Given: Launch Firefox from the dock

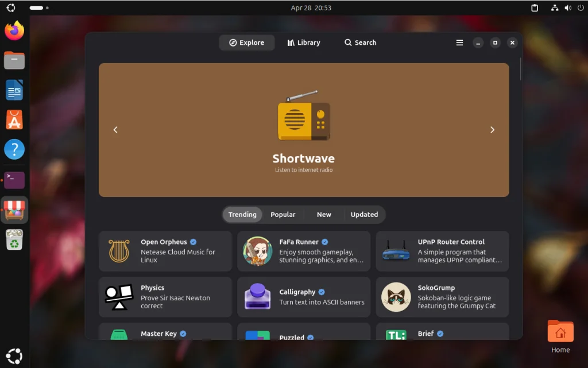Looking at the screenshot, I should (x=14, y=30).
